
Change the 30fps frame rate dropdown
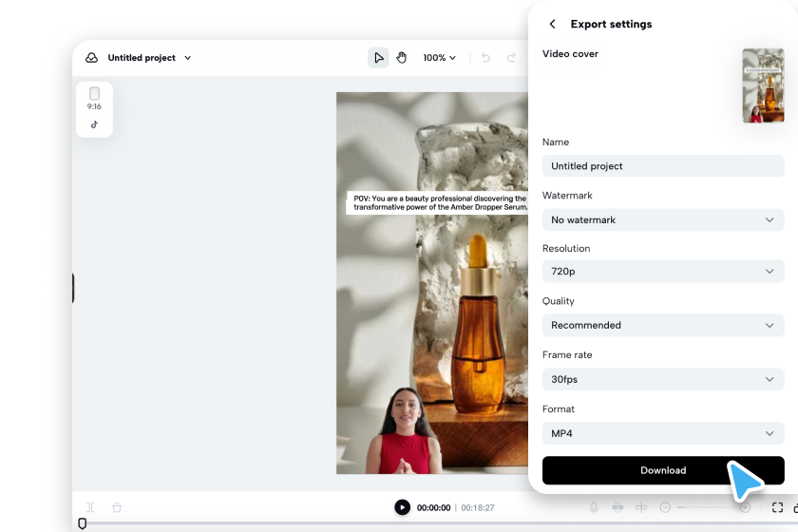(663, 379)
